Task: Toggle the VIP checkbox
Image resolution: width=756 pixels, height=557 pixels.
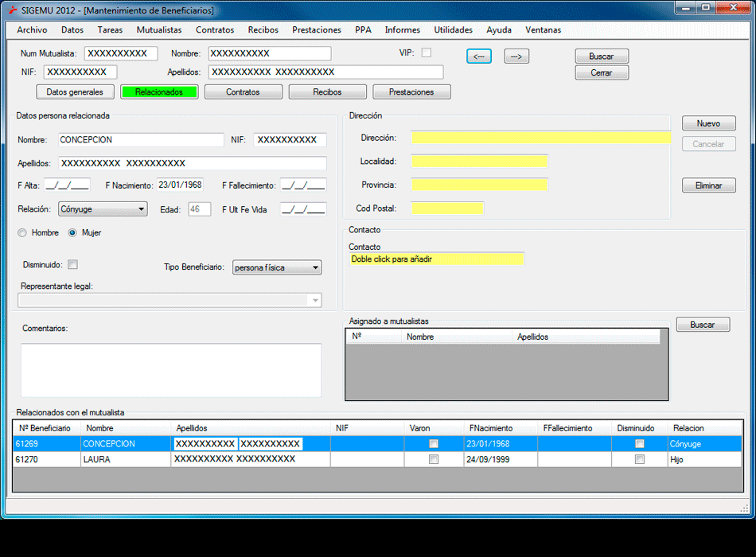Action: click(427, 53)
